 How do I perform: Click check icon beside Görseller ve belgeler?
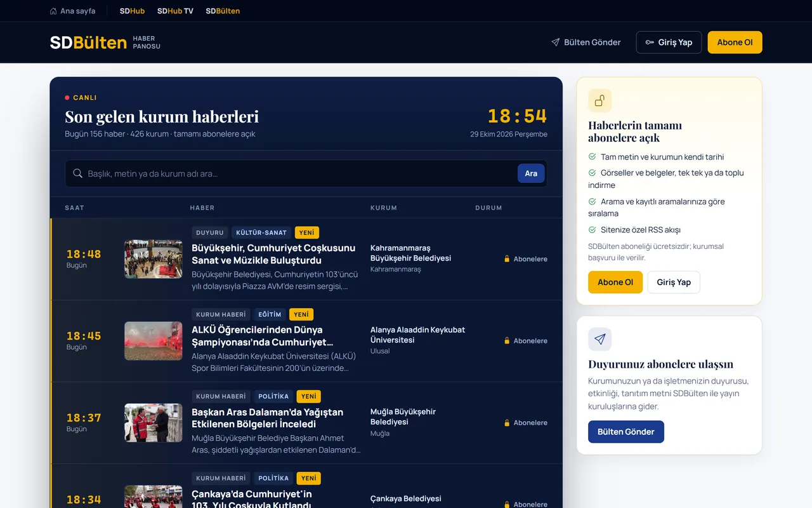pos(593,173)
